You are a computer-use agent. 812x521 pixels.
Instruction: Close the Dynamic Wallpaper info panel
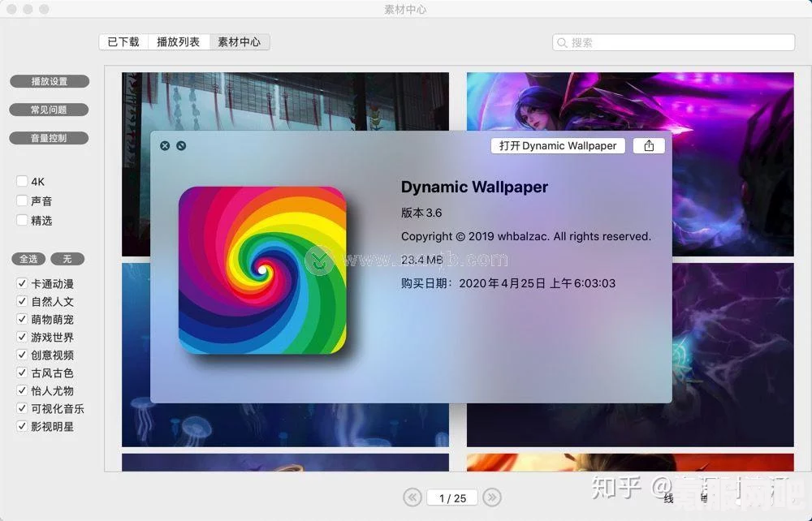pyautogui.click(x=165, y=146)
